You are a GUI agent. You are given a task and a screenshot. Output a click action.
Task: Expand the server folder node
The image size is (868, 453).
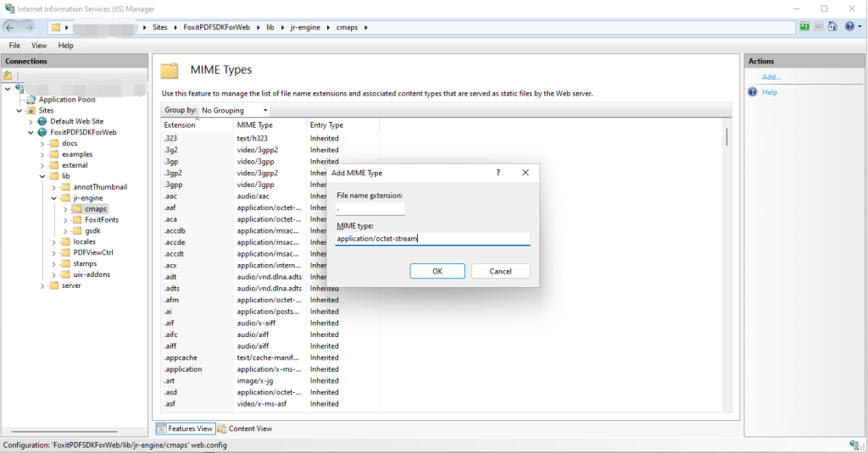point(42,286)
